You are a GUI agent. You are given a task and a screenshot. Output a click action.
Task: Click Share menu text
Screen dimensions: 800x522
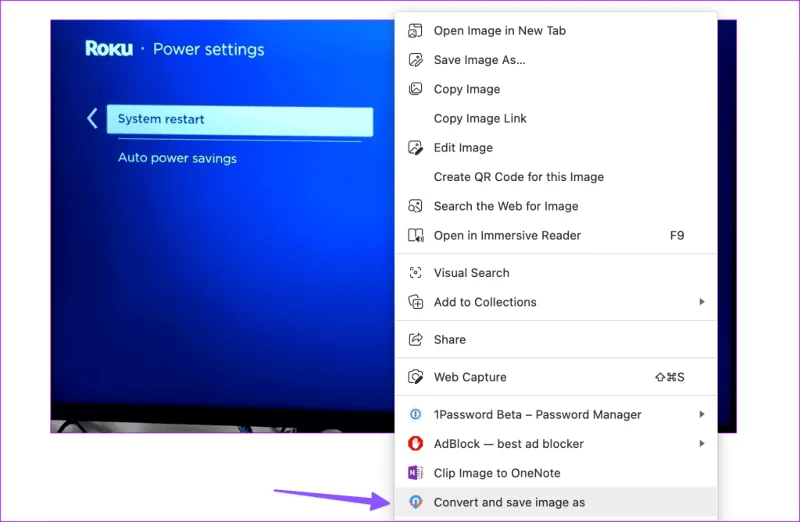coord(449,339)
